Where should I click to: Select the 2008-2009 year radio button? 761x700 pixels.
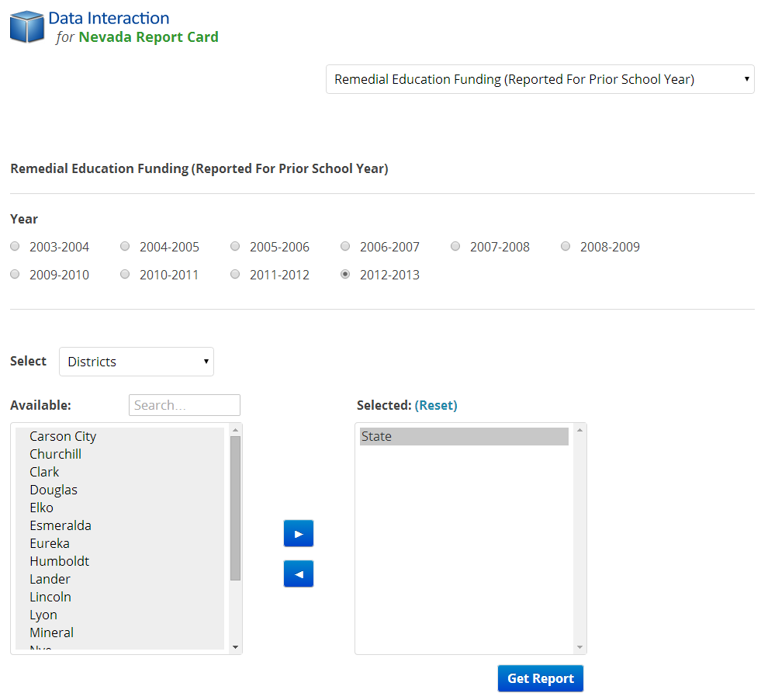click(566, 246)
